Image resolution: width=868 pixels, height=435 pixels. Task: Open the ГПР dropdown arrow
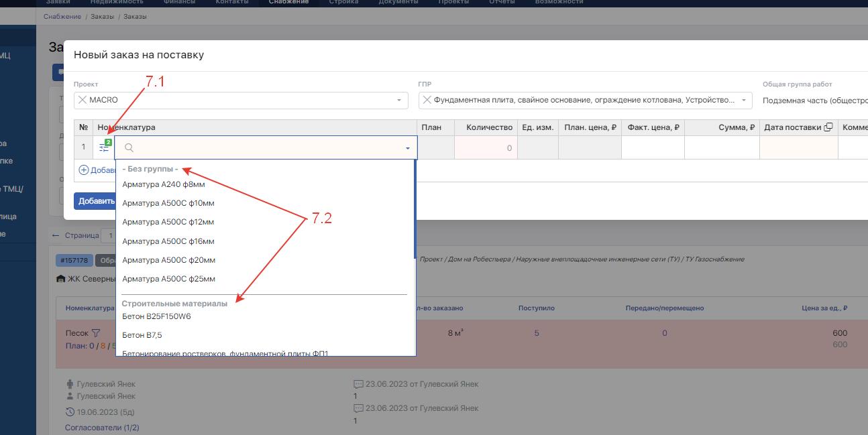coord(743,101)
